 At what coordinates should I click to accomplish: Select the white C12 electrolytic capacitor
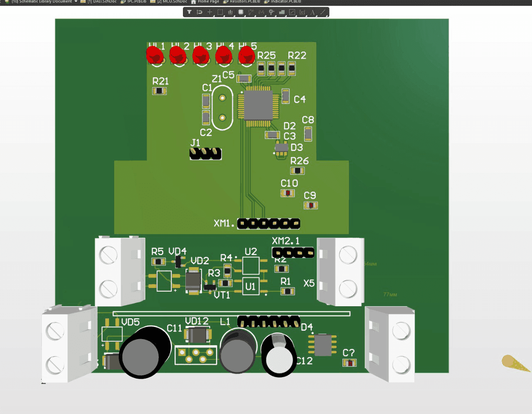[279, 355]
